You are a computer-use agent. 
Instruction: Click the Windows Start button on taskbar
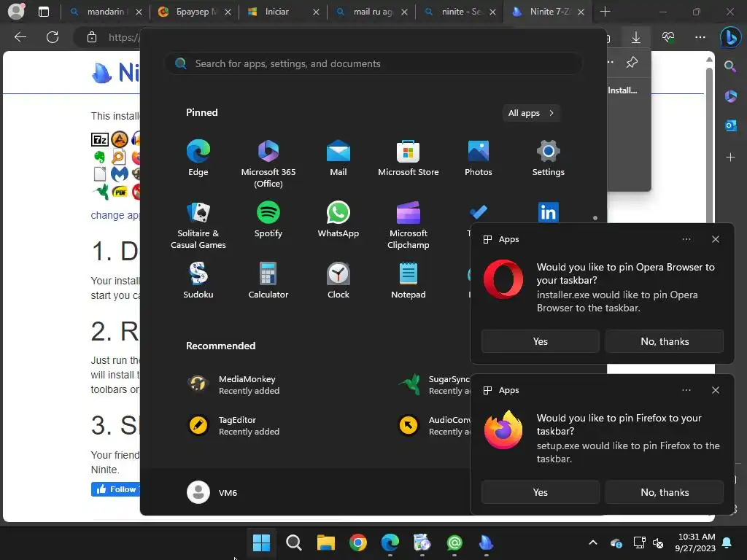tap(262, 542)
